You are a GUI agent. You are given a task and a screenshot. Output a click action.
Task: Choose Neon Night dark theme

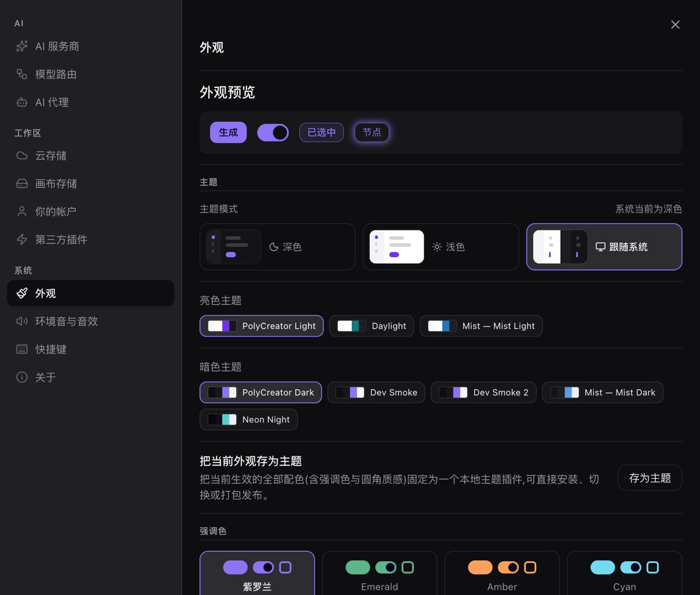pyautogui.click(x=249, y=419)
